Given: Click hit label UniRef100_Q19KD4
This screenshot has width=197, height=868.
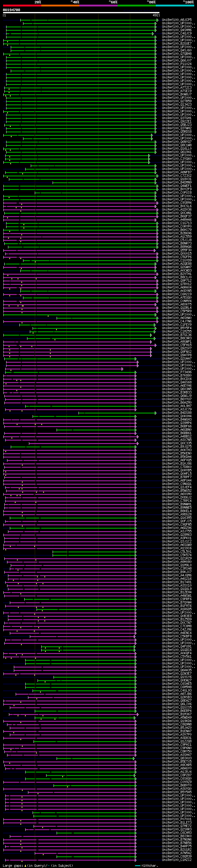Looking at the screenshot, I should [x=177, y=721].
